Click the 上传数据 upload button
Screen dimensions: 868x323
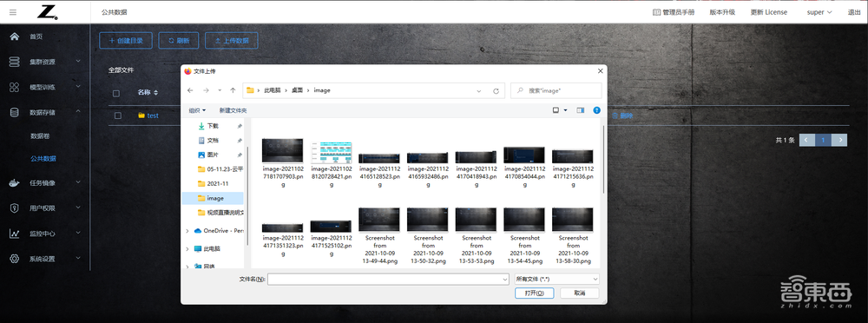(232, 41)
